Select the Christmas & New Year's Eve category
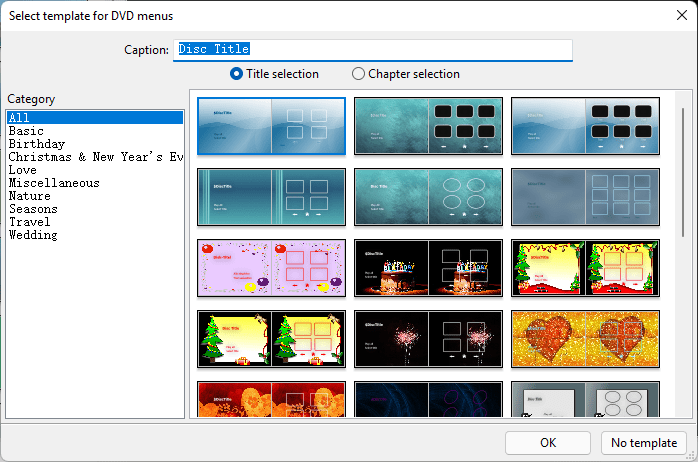The image size is (698, 462). (95, 157)
